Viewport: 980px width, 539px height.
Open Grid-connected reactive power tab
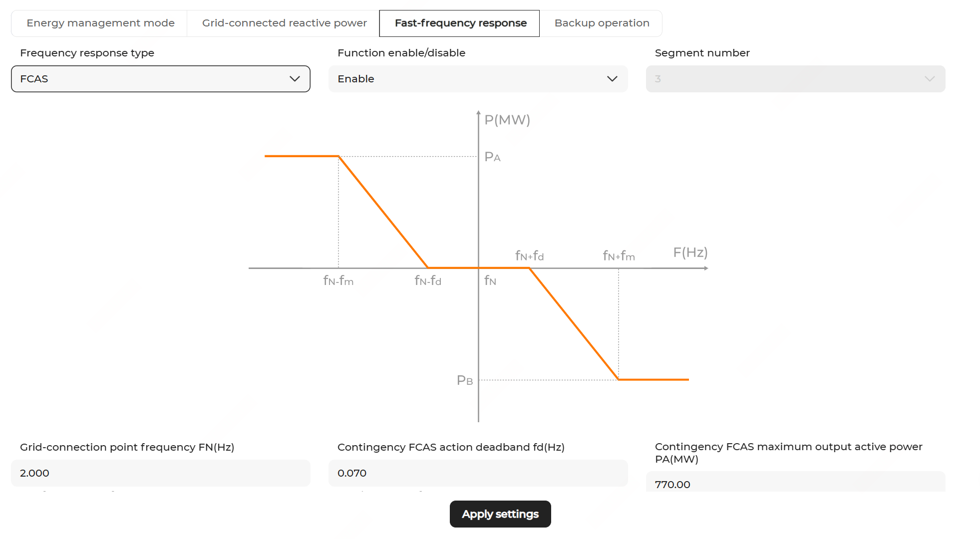[x=284, y=23]
